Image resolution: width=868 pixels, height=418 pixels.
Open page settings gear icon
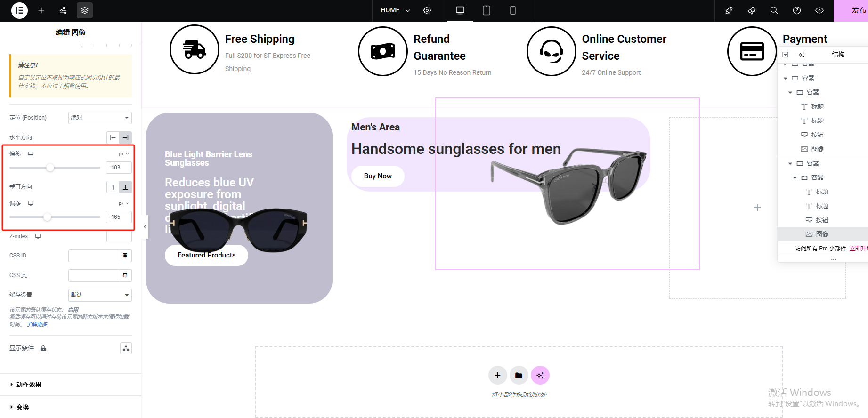coord(427,10)
